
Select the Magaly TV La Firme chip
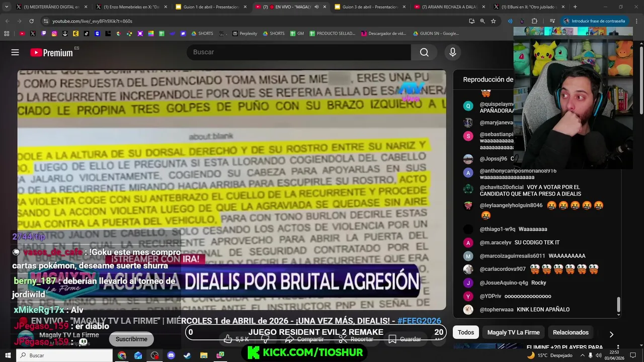(x=513, y=332)
